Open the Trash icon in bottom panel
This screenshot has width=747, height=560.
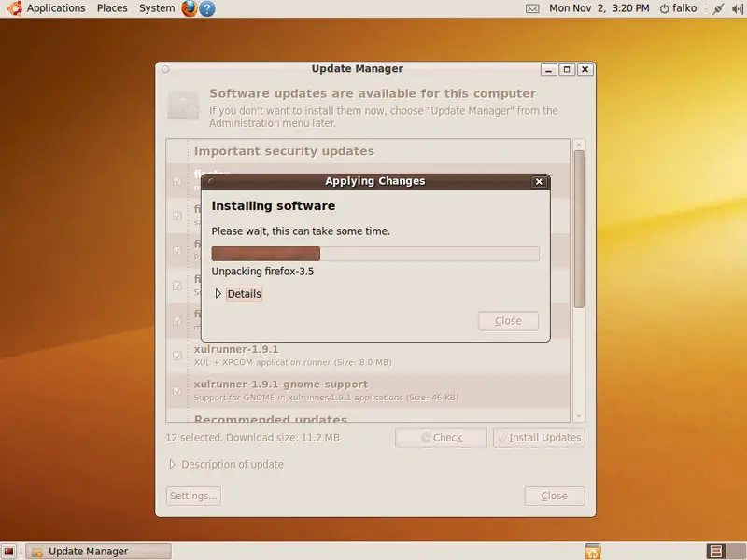[593, 551]
